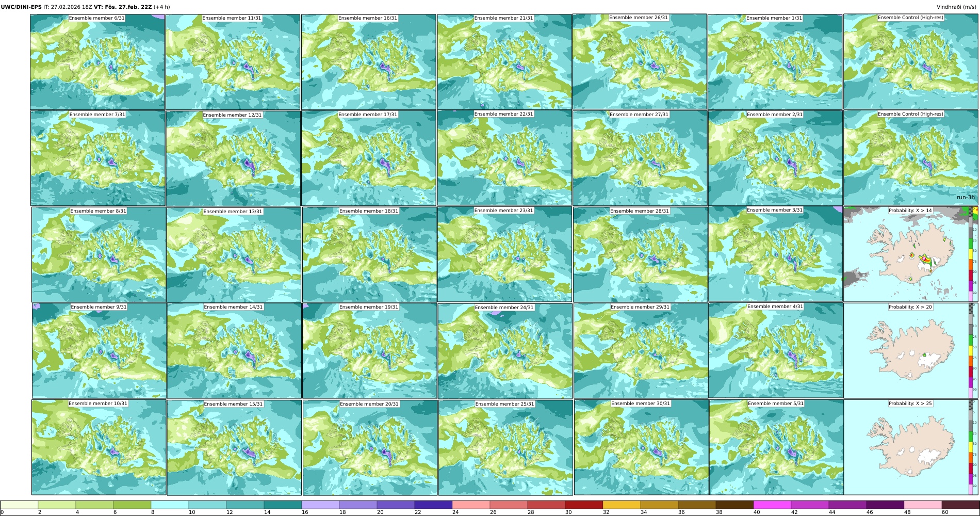Select the 'VT: Fös. 27.feb. 22Z' valid time text
Screen dimensions: 980x516
pos(123,7)
